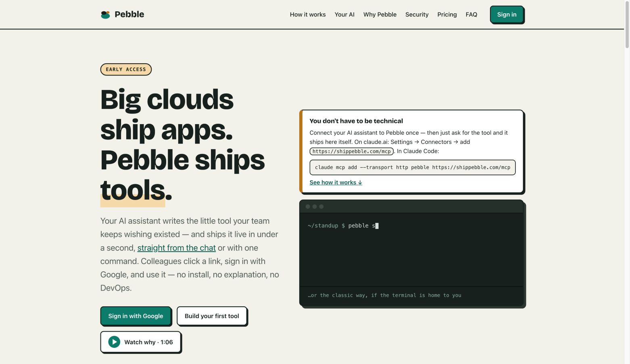Open the Why Pebble nav link

pyautogui.click(x=380, y=15)
